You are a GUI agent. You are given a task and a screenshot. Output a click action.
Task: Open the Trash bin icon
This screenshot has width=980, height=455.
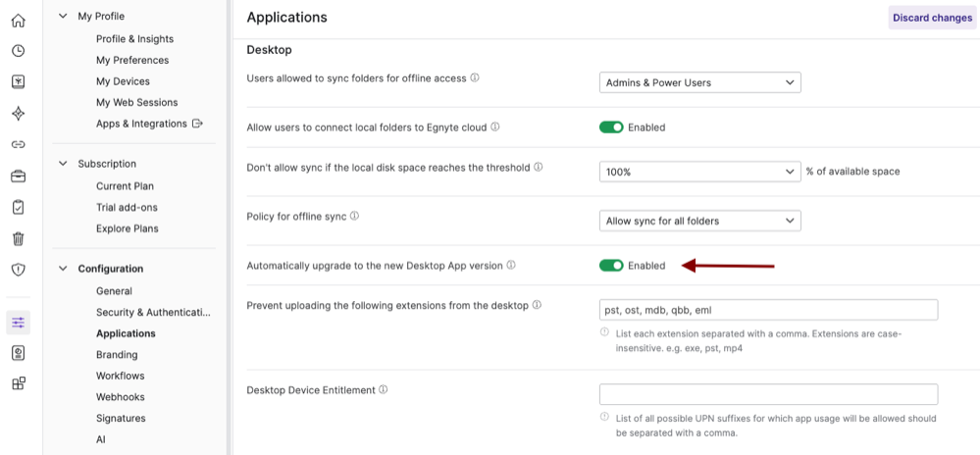(x=18, y=238)
